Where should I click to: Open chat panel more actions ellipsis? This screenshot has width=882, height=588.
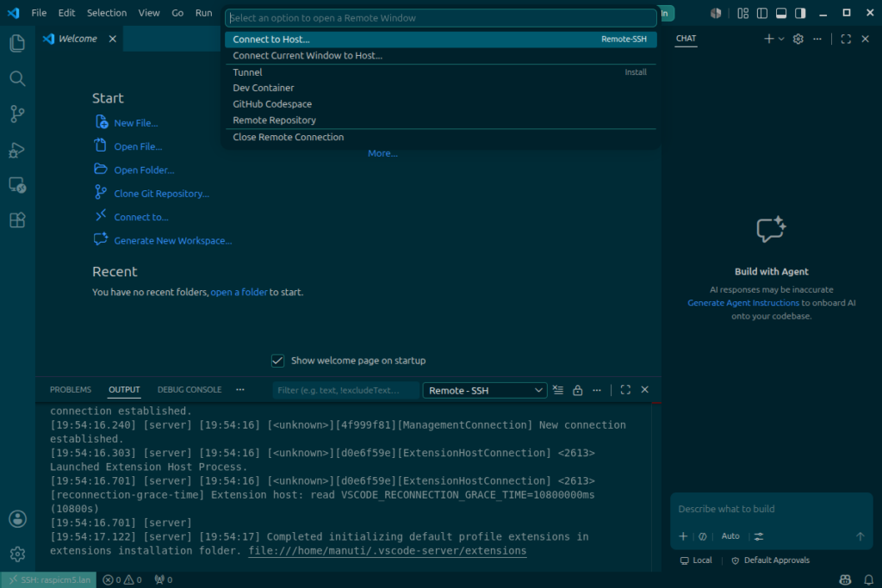[x=817, y=39]
